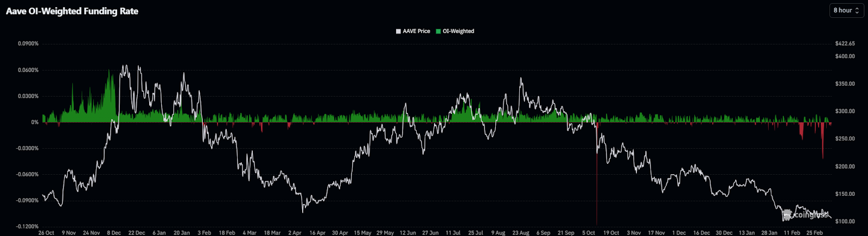Click the $200.00 price axis label
Screen dimensions: 868x236
coord(845,167)
